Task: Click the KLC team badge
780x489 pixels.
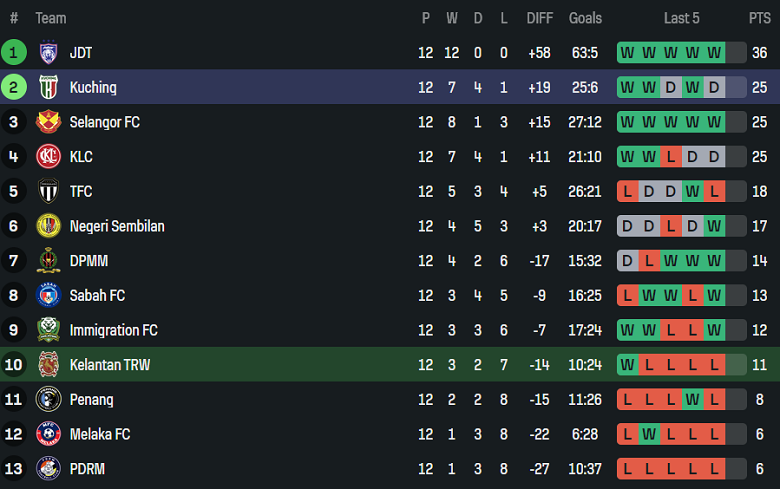Action: [48, 157]
